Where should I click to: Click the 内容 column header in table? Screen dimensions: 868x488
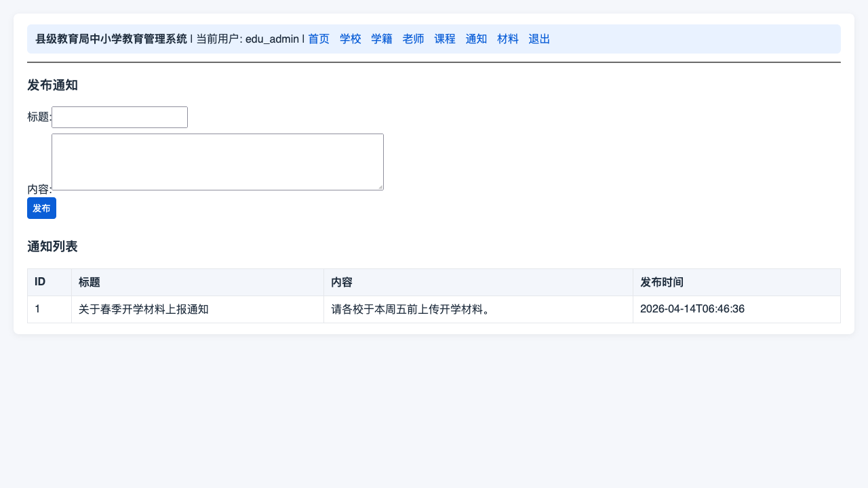[x=478, y=283]
